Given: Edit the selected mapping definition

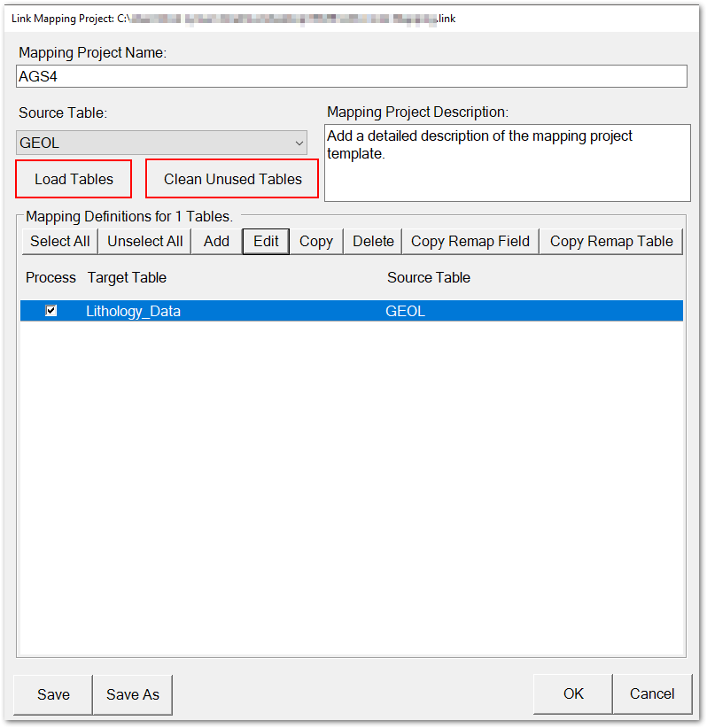Looking at the screenshot, I should (266, 242).
